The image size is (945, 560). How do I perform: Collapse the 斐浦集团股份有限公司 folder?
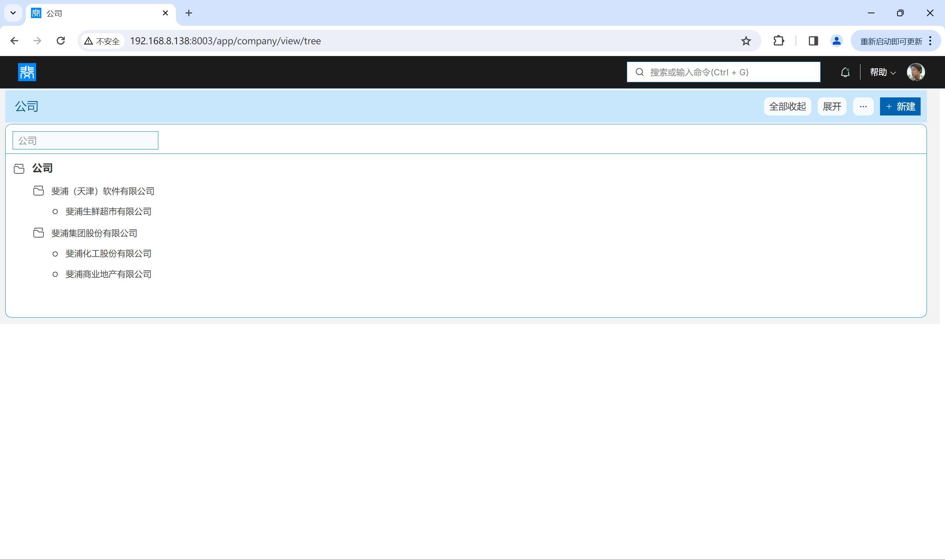tap(38, 233)
